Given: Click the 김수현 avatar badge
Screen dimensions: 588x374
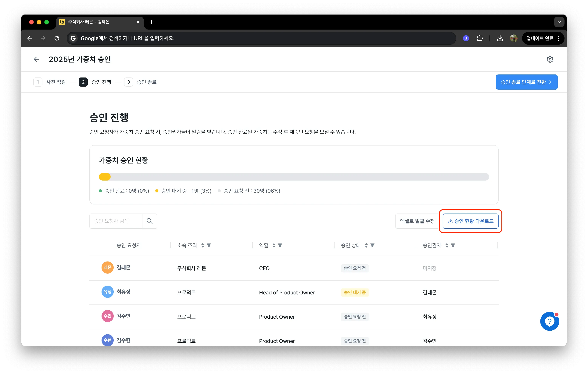Looking at the screenshot, I should pyautogui.click(x=107, y=340).
